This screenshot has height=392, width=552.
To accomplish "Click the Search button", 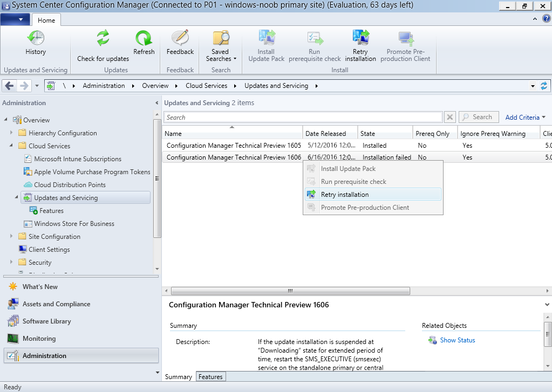I will pyautogui.click(x=479, y=117).
